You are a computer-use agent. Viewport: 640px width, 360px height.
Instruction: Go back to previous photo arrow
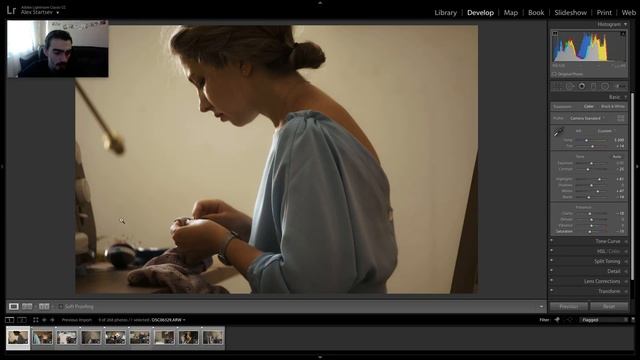44,320
